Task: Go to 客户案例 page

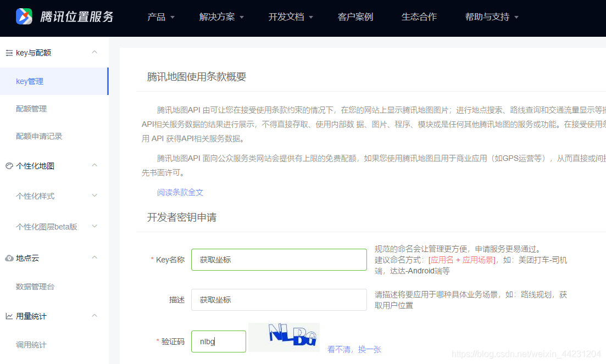Action: click(x=355, y=17)
